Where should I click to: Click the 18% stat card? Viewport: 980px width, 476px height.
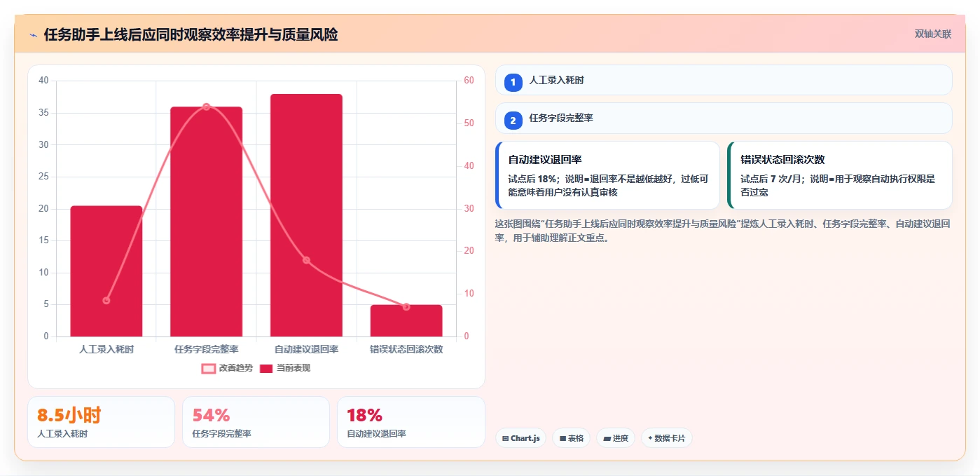coord(410,422)
